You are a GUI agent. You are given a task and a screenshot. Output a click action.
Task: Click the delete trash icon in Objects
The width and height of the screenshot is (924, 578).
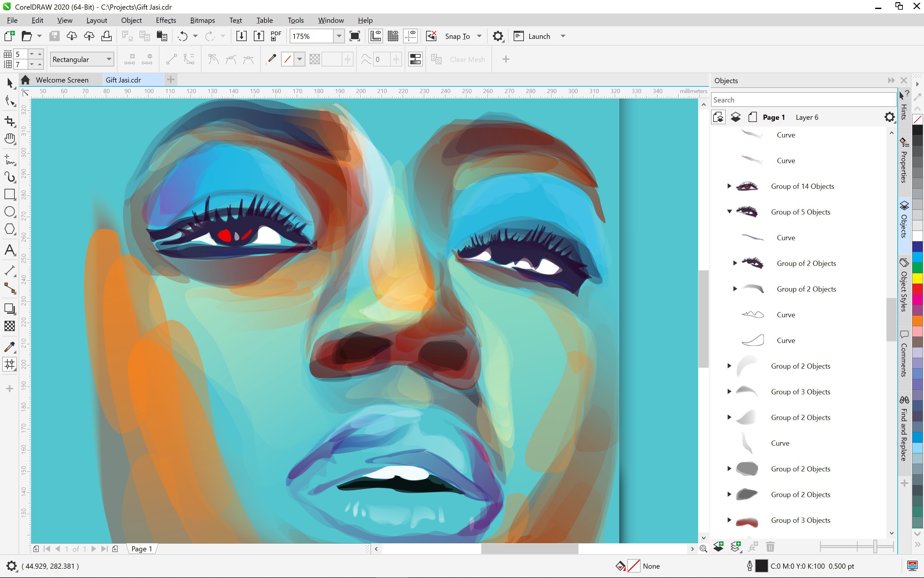tap(770, 547)
